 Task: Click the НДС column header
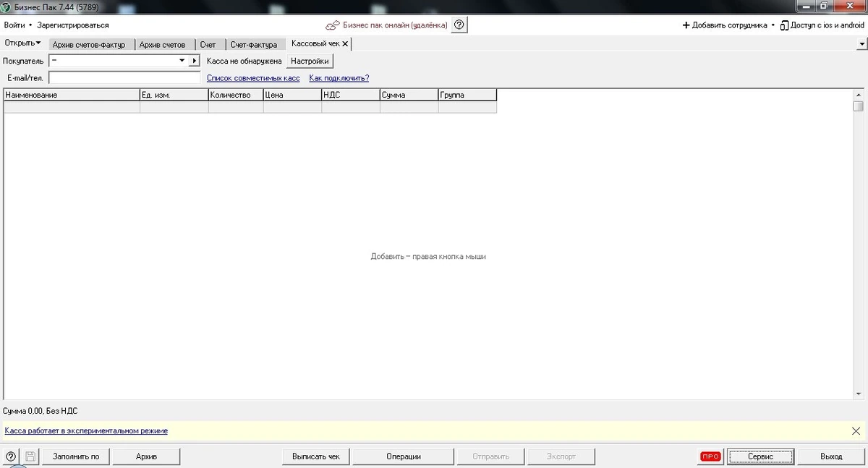coord(351,95)
